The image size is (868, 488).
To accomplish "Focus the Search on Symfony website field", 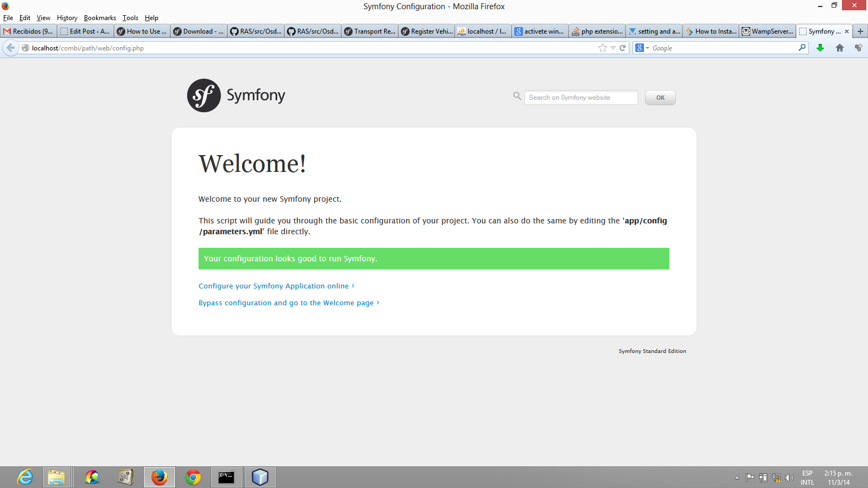I will coord(581,98).
